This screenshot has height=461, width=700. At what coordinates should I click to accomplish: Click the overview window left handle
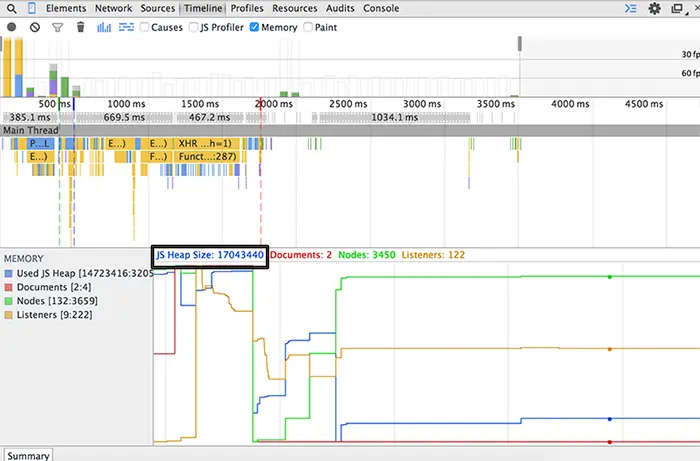point(1,44)
